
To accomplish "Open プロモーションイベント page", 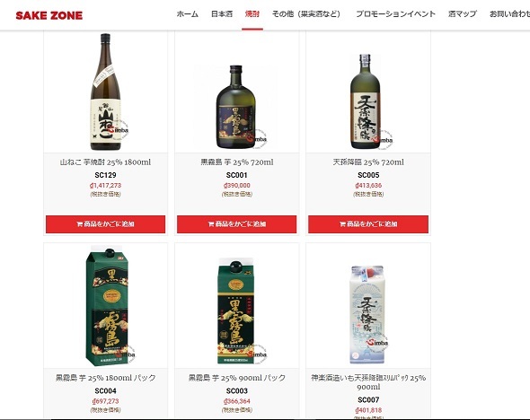I will point(395,13).
